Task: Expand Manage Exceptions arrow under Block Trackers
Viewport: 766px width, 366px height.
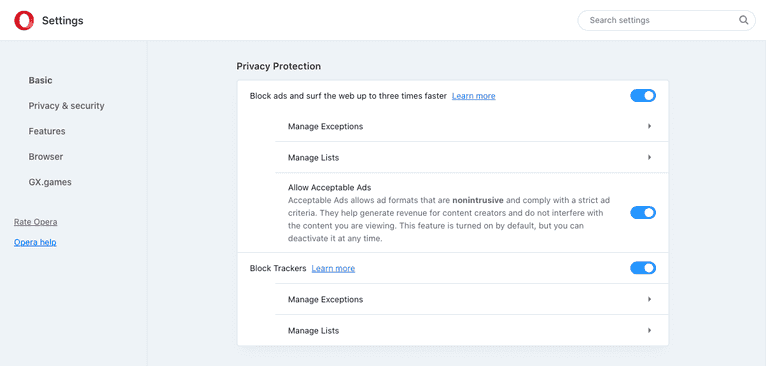Action: click(649, 299)
